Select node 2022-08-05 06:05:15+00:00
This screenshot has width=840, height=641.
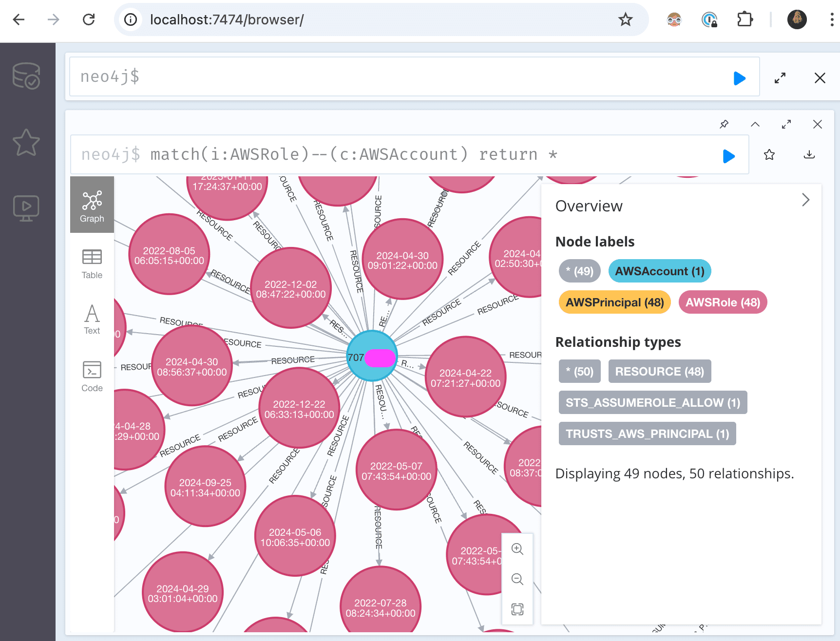pos(169,255)
